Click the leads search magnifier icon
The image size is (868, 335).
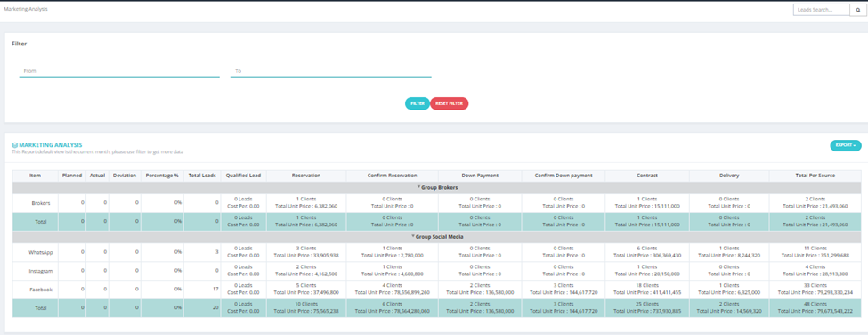click(x=858, y=10)
